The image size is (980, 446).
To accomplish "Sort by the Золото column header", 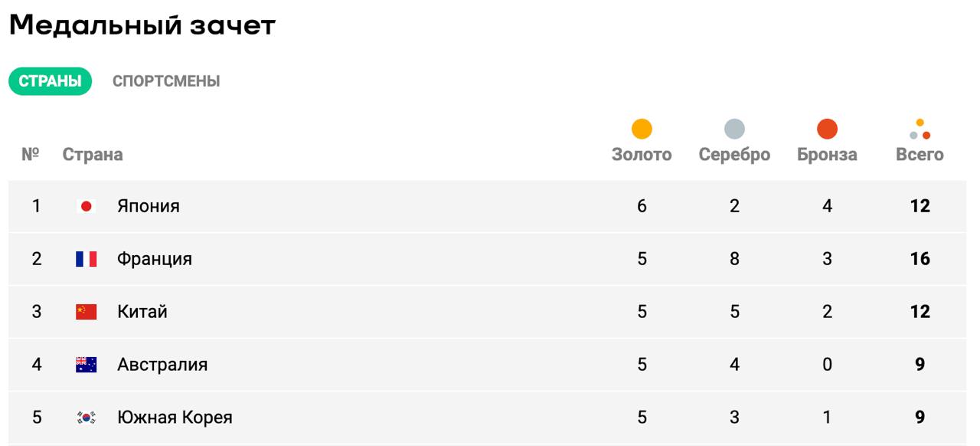I will point(642,155).
